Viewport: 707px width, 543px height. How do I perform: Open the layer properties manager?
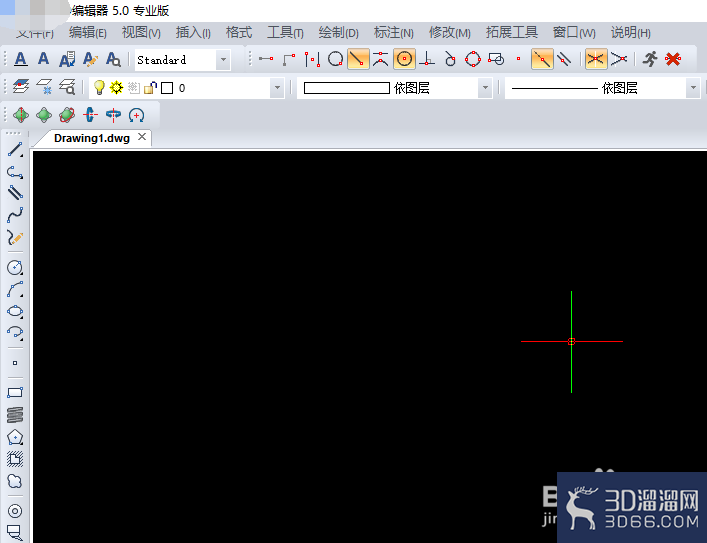[21, 87]
